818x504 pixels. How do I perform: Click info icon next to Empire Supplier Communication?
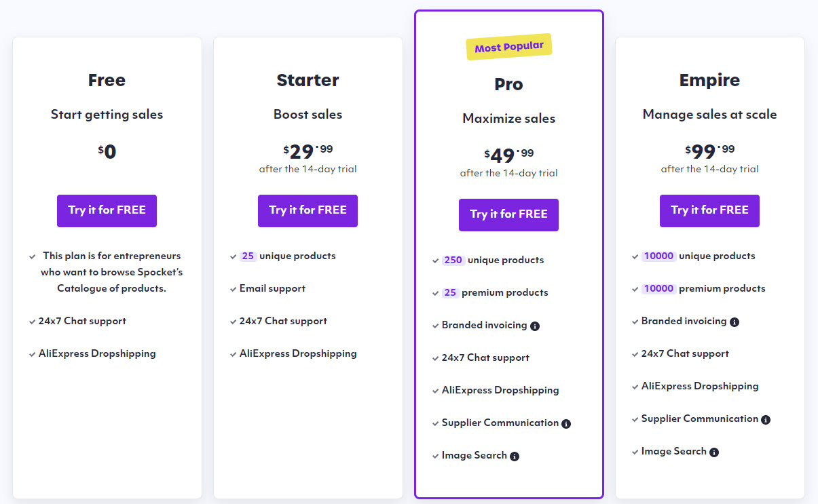(x=766, y=420)
